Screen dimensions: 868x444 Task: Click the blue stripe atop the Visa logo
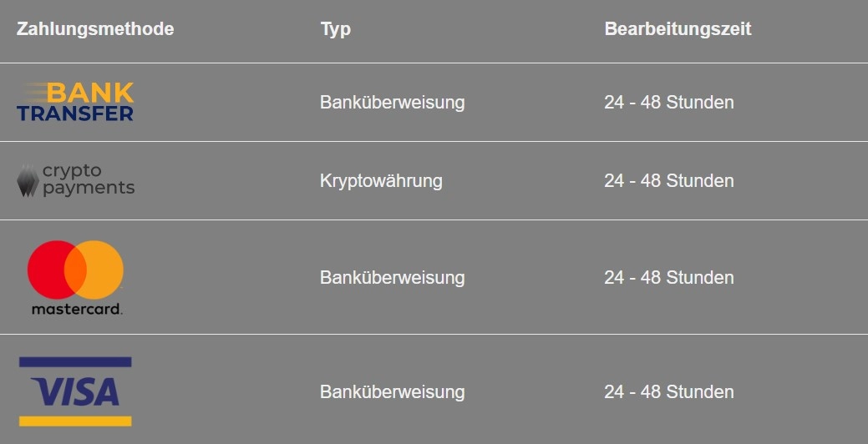point(75,362)
